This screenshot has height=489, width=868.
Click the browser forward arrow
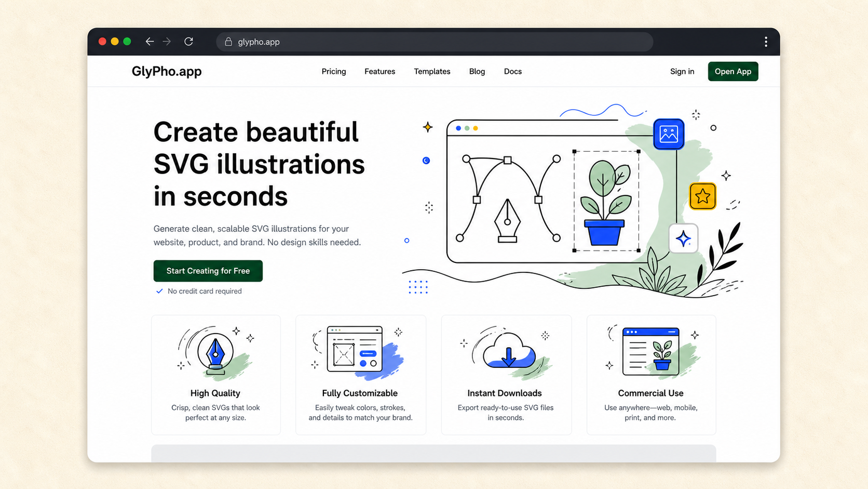point(167,42)
